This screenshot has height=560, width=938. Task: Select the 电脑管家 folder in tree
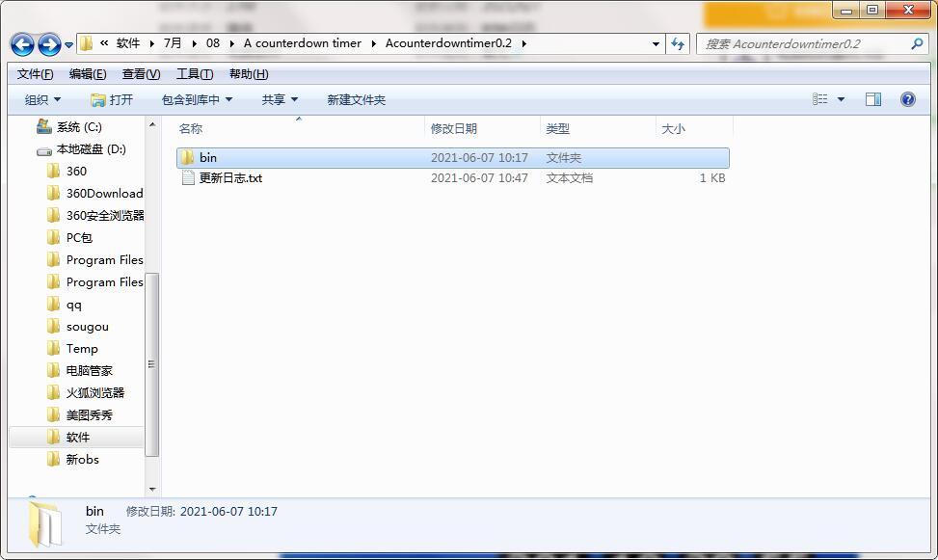pyautogui.click(x=80, y=371)
